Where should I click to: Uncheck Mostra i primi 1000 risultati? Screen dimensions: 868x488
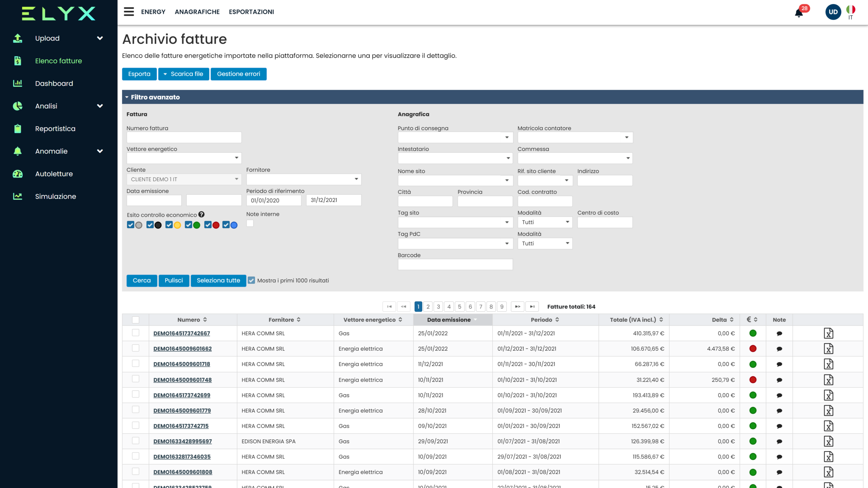[x=251, y=280]
